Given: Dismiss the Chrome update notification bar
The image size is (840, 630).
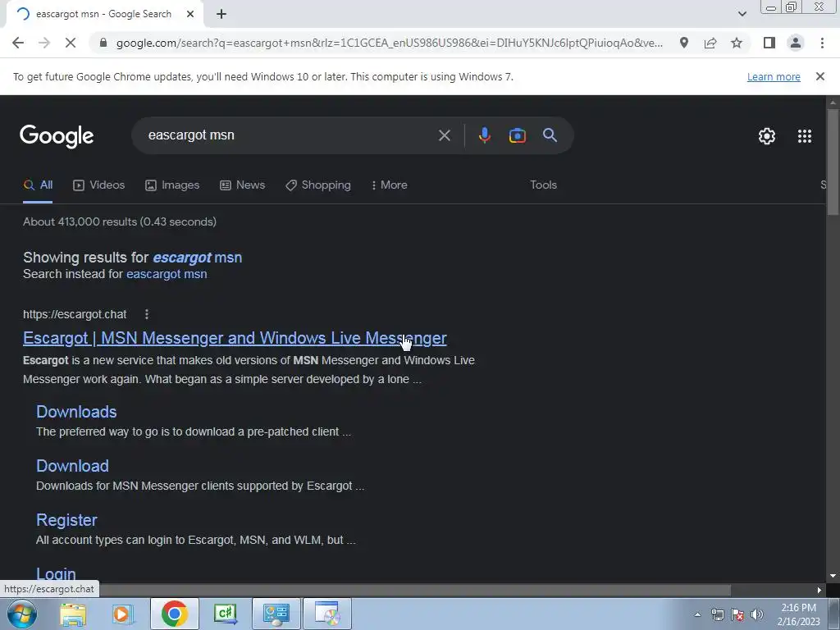Looking at the screenshot, I should pos(819,76).
